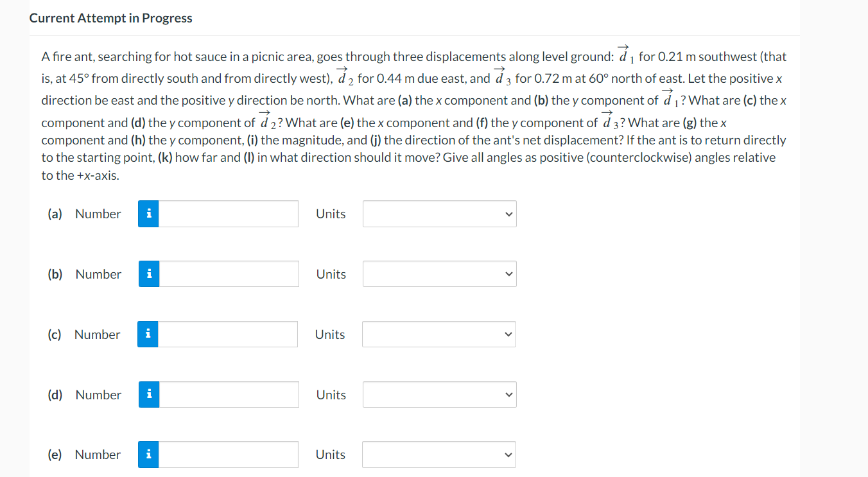Open the Units dropdown for part (c)
This screenshot has width=868, height=477.
coord(438,334)
